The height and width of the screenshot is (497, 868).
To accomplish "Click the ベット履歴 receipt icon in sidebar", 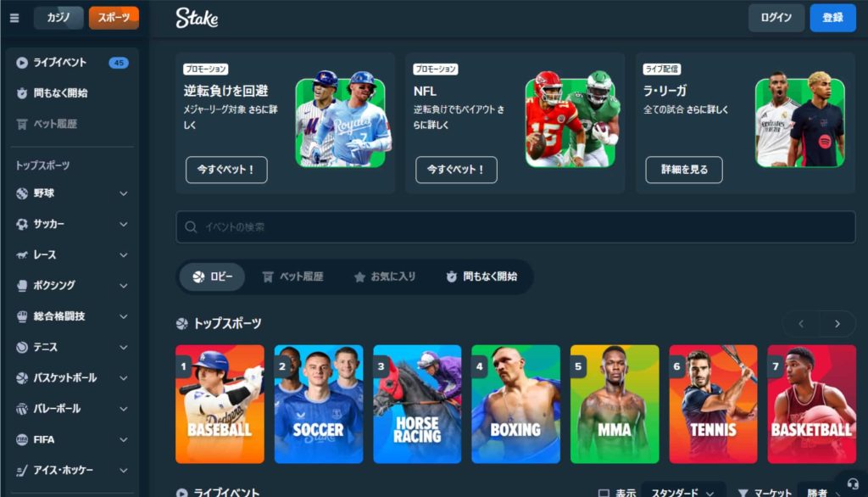I will pos(21,124).
